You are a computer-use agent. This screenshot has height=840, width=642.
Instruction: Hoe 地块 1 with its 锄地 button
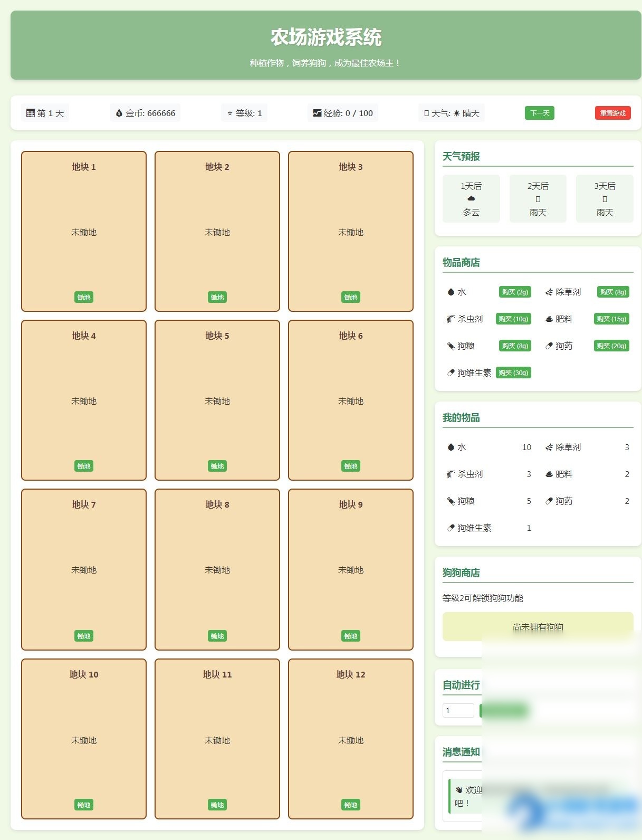click(84, 297)
